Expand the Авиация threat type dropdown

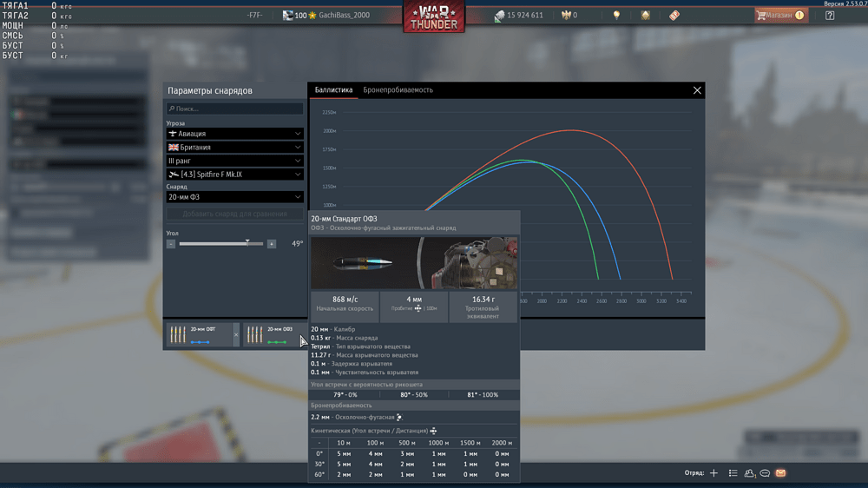[234, 135]
